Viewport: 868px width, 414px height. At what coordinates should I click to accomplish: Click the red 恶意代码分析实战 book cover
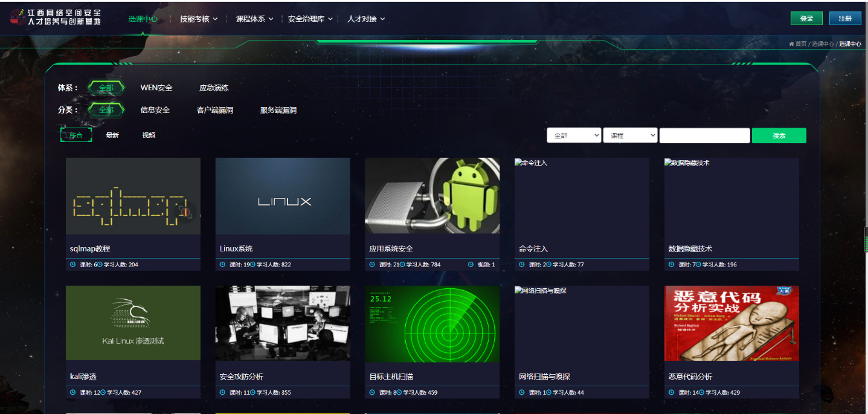732,323
